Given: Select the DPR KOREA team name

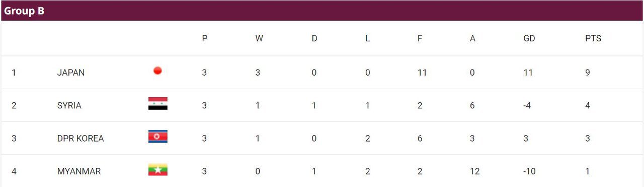Looking at the screenshot, I should tap(80, 139).
